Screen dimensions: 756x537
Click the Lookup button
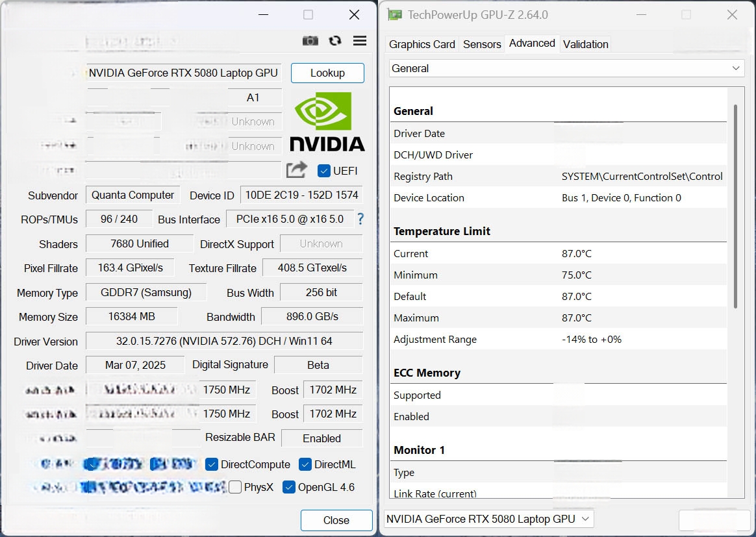[x=327, y=73]
